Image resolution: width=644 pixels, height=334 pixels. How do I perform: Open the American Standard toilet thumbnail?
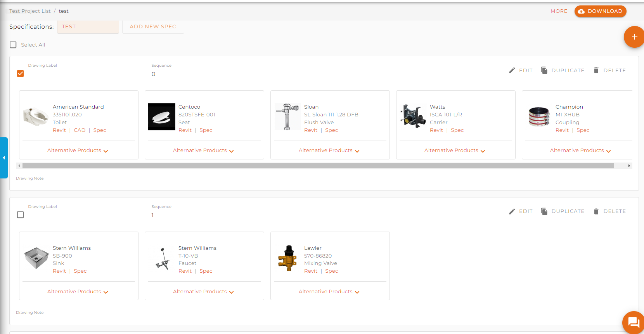tap(36, 117)
